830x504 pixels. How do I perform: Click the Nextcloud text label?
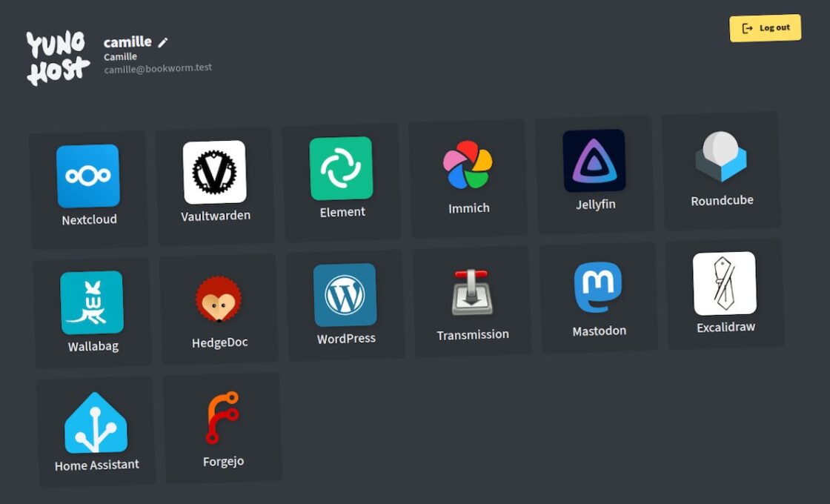[x=89, y=220]
